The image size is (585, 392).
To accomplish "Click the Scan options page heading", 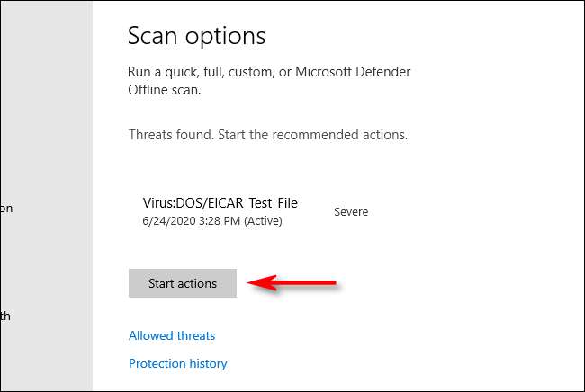I will 197,36.
